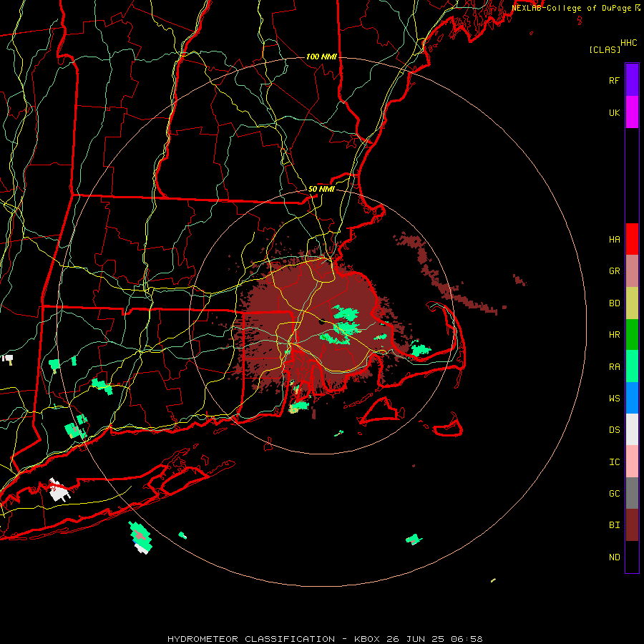Click the HR legend label
This screenshot has height=644, width=644.
[x=614, y=335]
